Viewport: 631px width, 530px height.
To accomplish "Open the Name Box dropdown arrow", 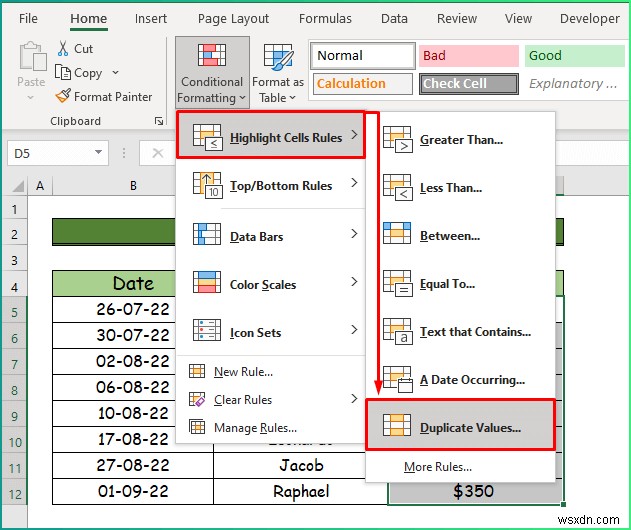I will pos(98,152).
